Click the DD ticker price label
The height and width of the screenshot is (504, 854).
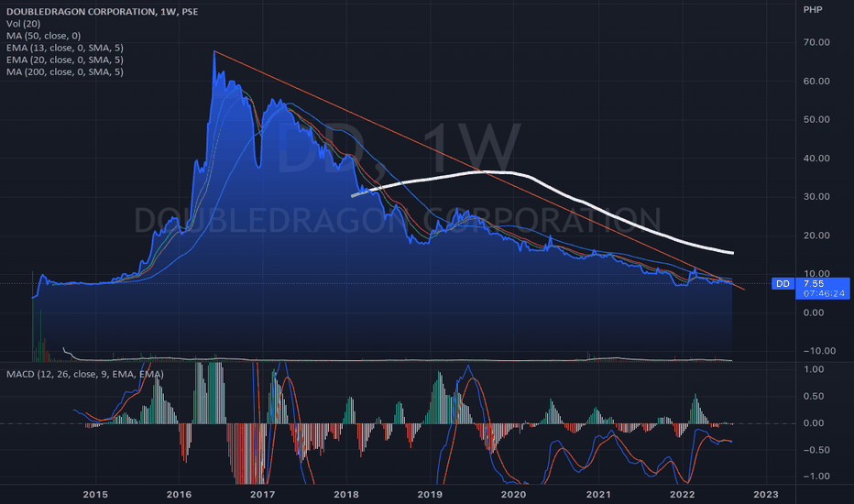point(783,283)
